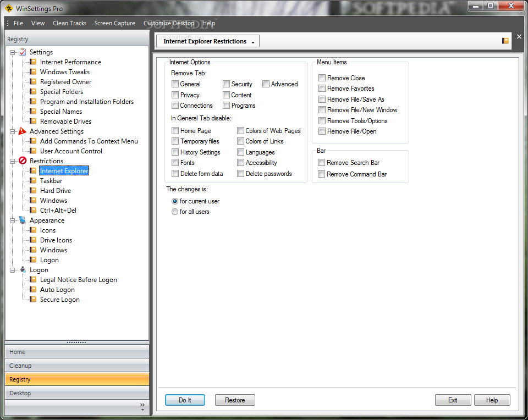Tick the Advanced tab removal checkbox

pos(266,84)
